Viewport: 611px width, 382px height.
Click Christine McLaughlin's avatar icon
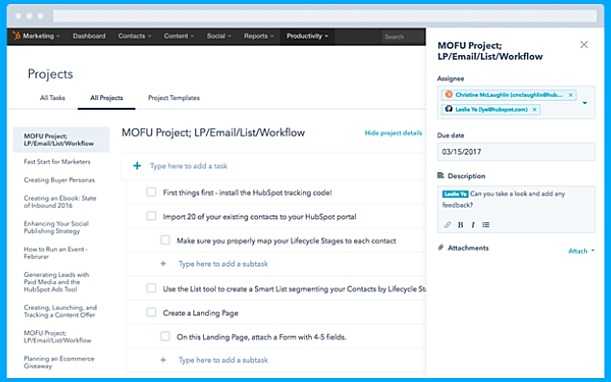pos(449,94)
